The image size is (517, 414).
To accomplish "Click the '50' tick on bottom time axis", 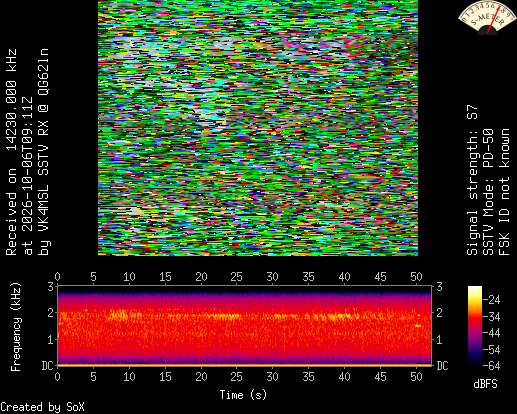I will coord(416,377).
